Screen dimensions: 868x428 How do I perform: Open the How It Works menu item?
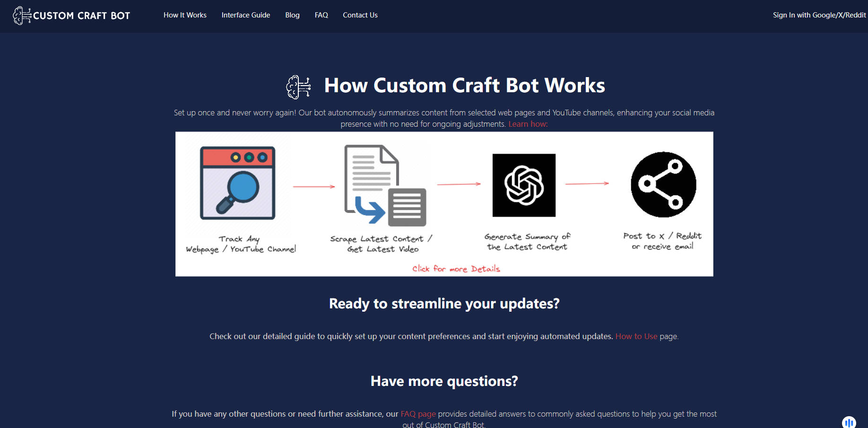pos(185,15)
